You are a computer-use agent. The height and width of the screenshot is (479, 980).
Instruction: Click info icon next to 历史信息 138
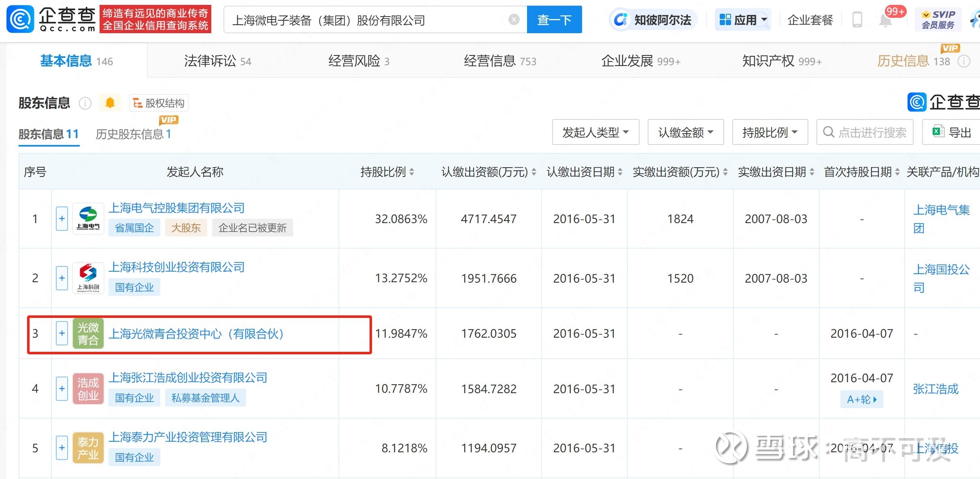964,62
